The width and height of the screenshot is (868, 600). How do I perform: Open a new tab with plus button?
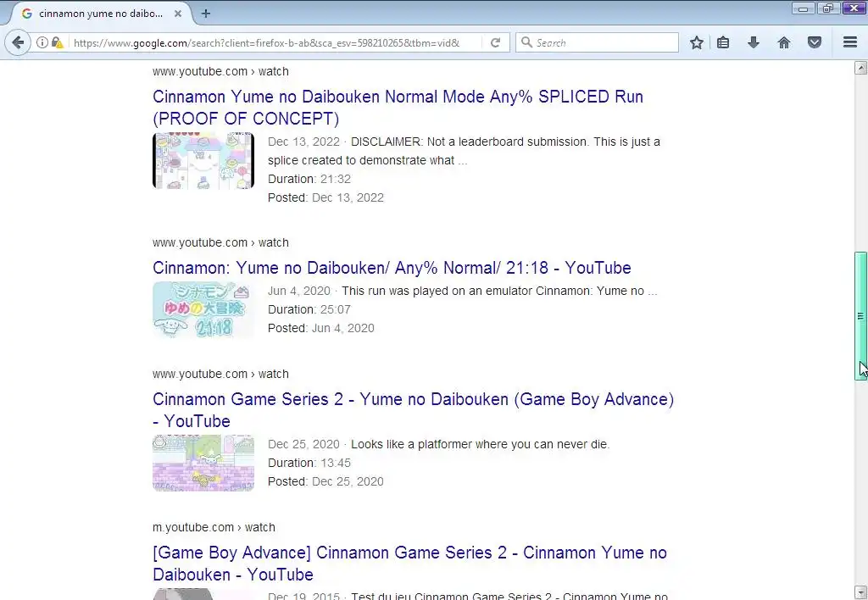pyautogui.click(x=206, y=14)
